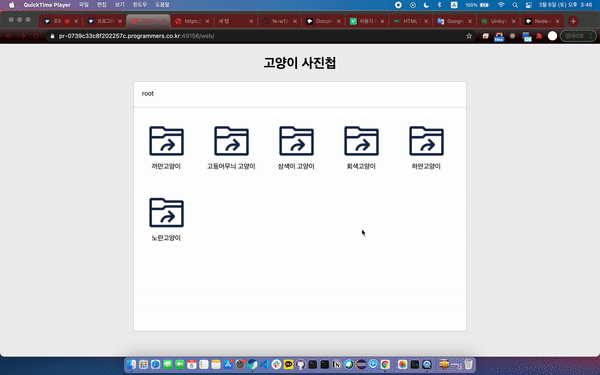Open the 편집 menu
The height and width of the screenshot is (375, 600).
[x=102, y=5]
